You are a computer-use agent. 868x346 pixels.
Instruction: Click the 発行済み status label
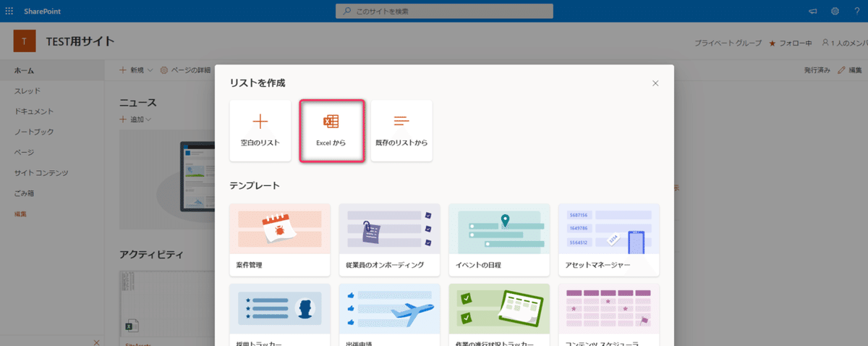[817, 70]
